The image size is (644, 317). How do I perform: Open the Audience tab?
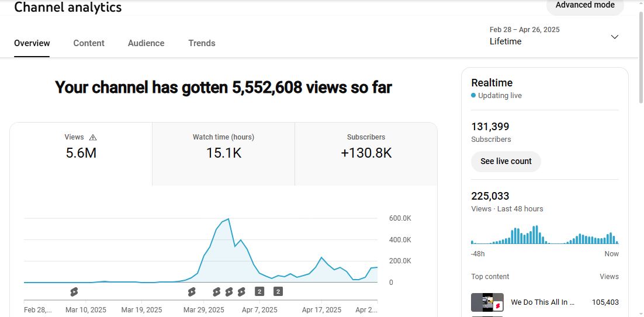(146, 43)
